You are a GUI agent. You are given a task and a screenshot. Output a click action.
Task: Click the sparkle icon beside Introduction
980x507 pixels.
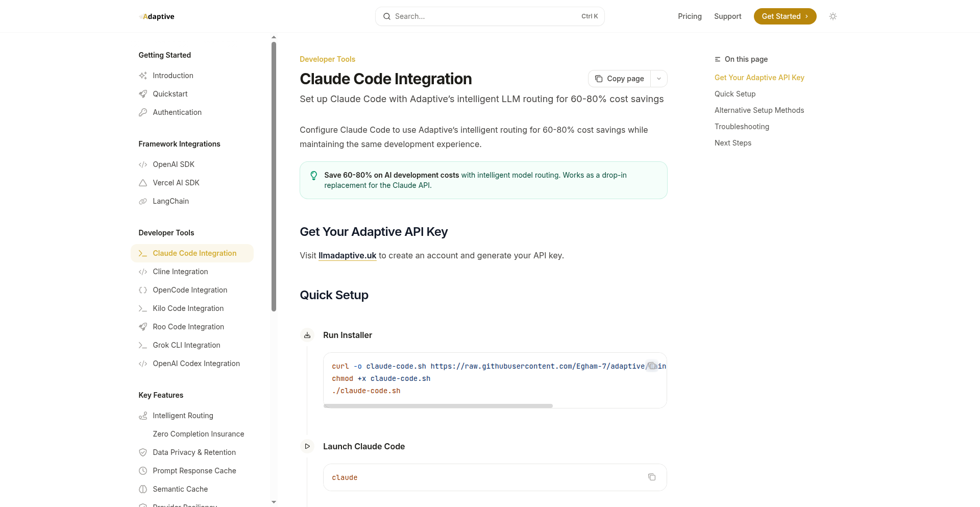coord(143,76)
